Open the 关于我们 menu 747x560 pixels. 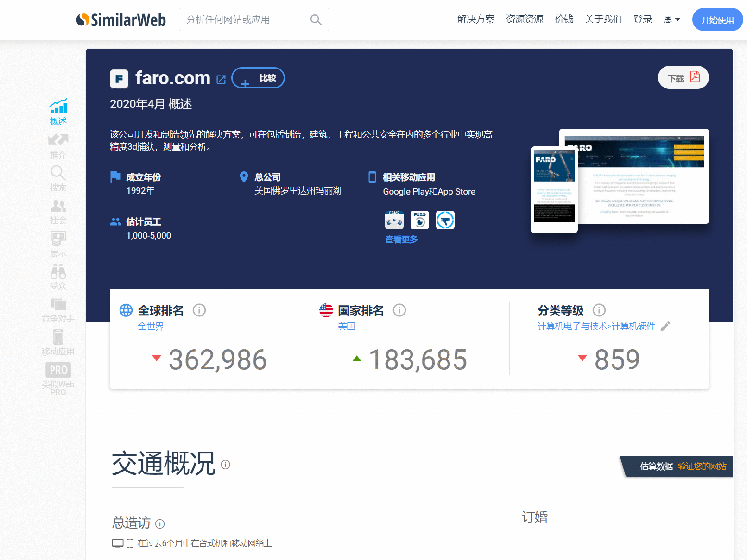pyautogui.click(x=603, y=19)
